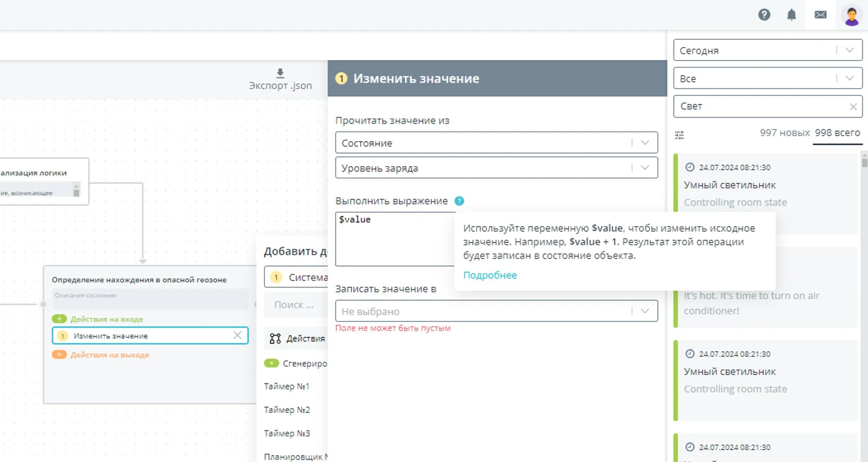The image size is (868, 462).
Task: Click the $value expression text area
Action: 393,239
